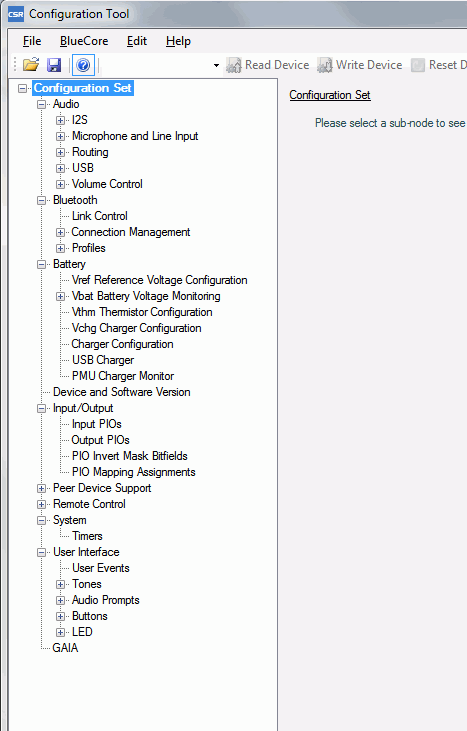Expand the Connection Management node
Viewport: 467px width, 731px height.
[61, 232]
